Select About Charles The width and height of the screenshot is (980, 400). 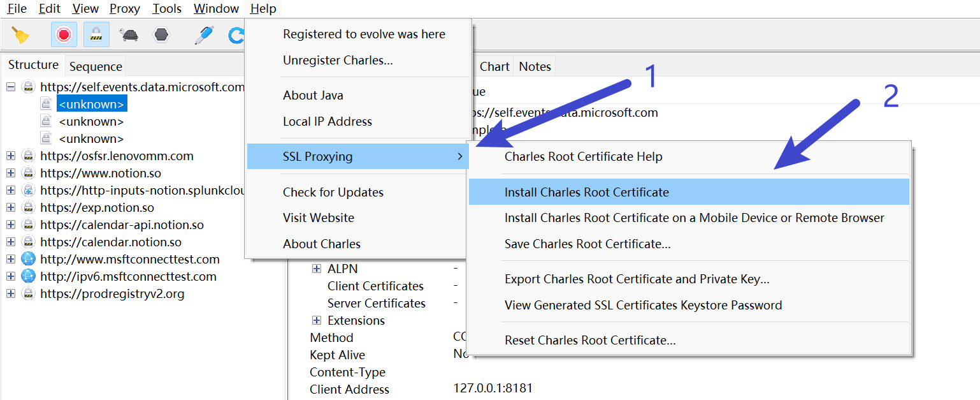click(357, 244)
